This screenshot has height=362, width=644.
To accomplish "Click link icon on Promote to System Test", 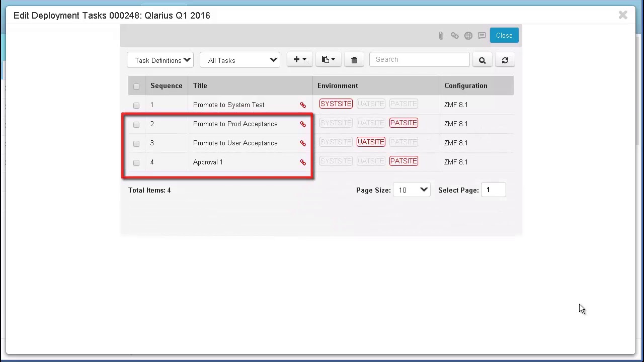I will pyautogui.click(x=303, y=105).
